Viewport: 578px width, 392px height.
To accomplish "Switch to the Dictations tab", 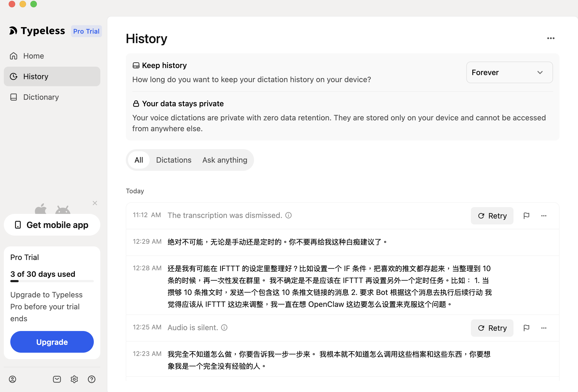I will tap(174, 160).
